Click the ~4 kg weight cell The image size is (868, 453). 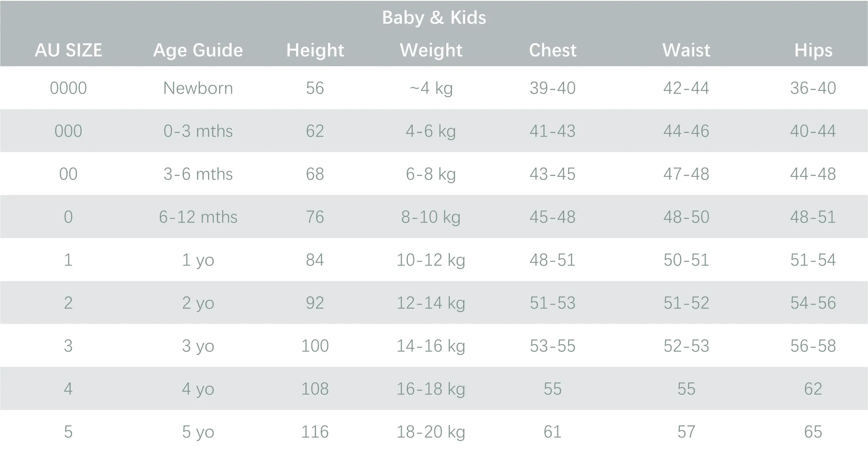coord(431,88)
